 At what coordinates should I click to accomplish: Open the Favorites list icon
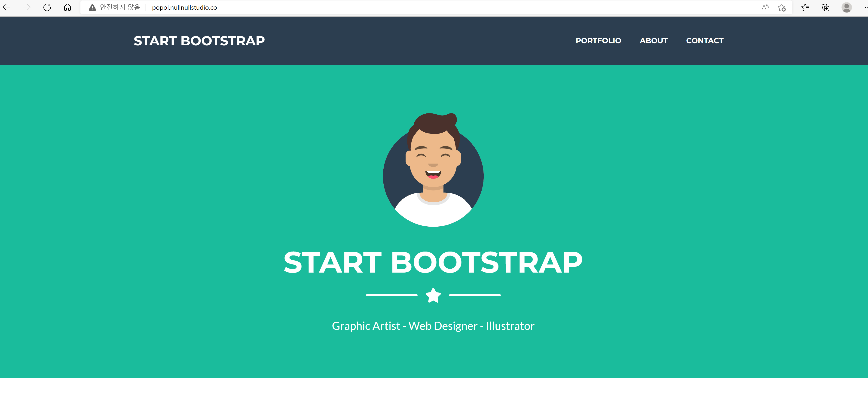tap(805, 7)
